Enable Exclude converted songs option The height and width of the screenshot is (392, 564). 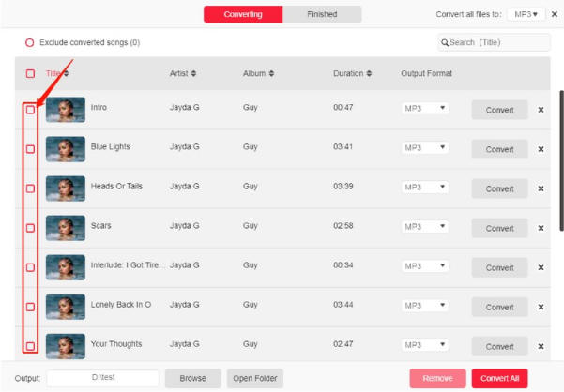[x=30, y=43]
